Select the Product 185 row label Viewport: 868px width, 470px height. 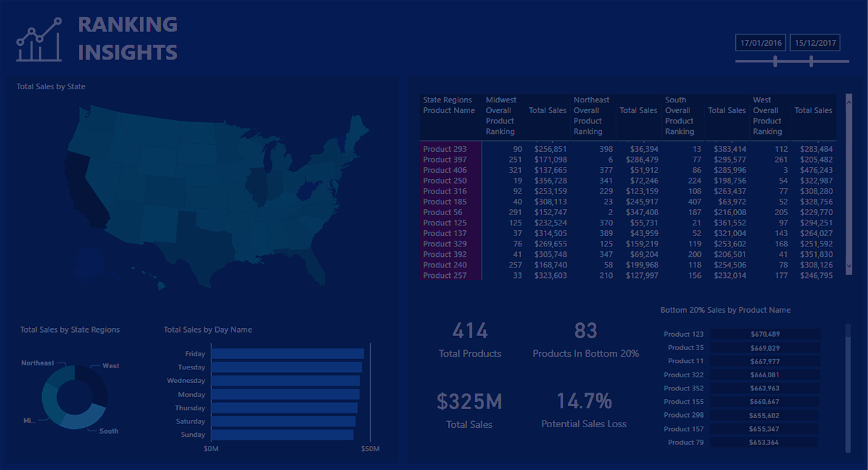445,202
